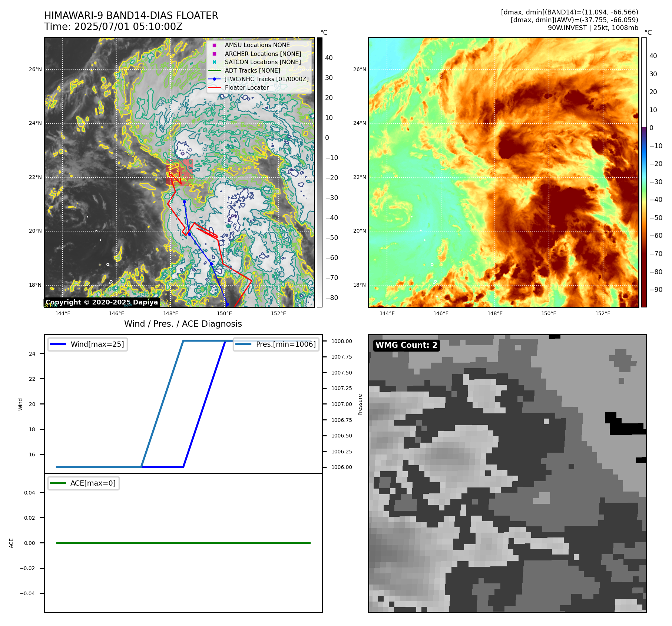Screen dimensions: 672x626
Task: Click the rising blue Wind line segment
Action: pyautogui.click(x=204, y=404)
